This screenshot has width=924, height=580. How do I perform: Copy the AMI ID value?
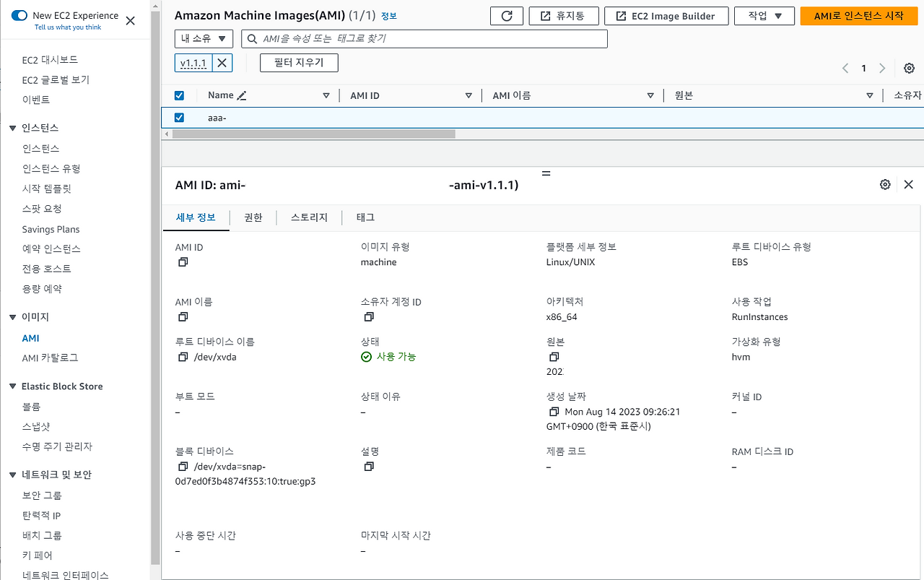(183, 262)
